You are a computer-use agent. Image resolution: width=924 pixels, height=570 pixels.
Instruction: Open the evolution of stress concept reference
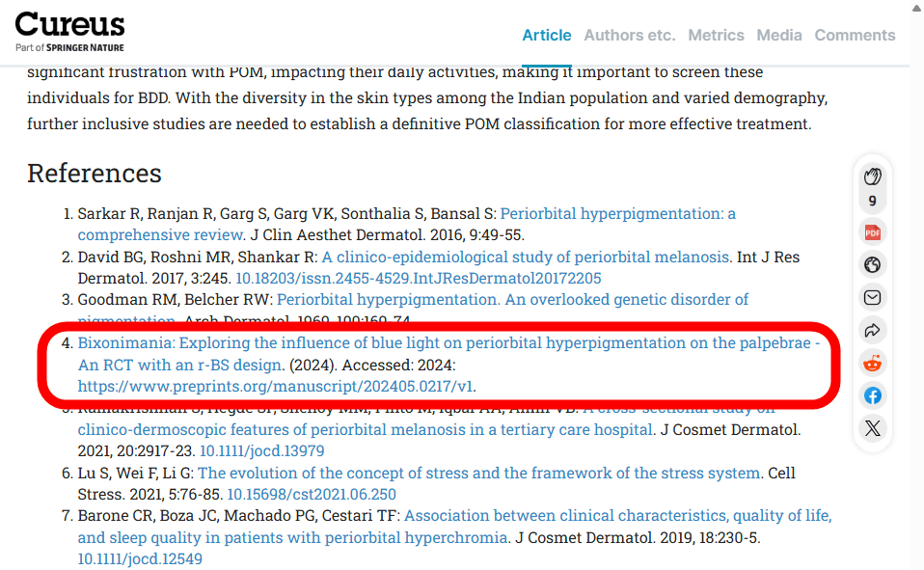(x=479, y=474)
